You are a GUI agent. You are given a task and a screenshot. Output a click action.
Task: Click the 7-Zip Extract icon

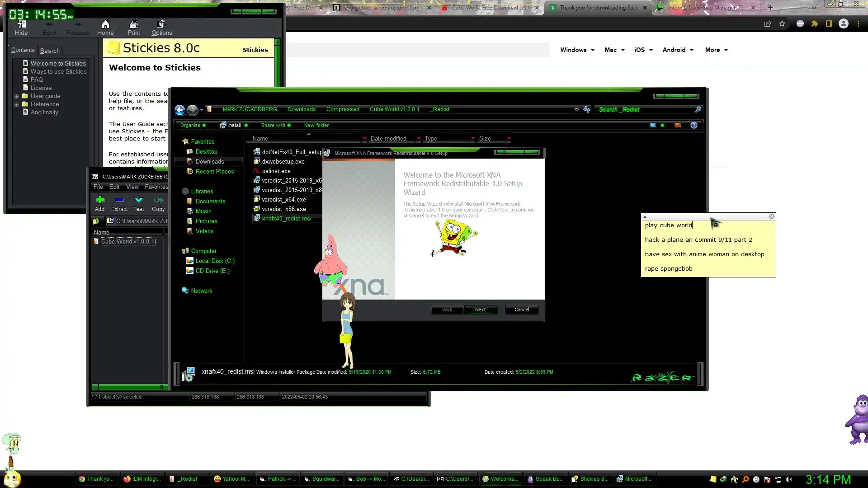[x=119, y=200]
